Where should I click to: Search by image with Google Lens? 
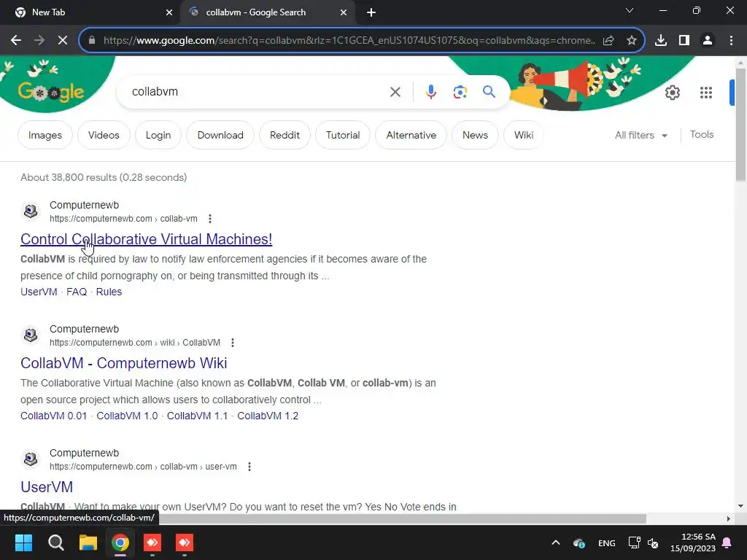[460, 92]
